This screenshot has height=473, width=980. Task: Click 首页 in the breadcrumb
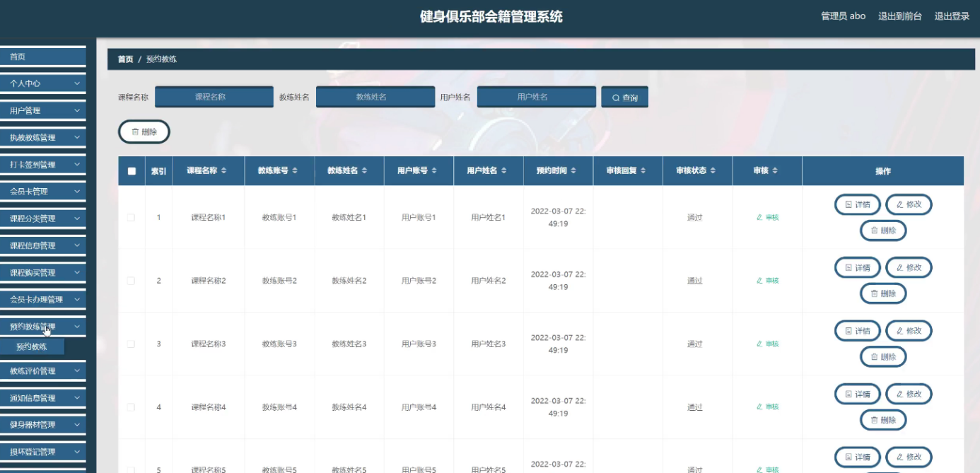click(125, 59)
